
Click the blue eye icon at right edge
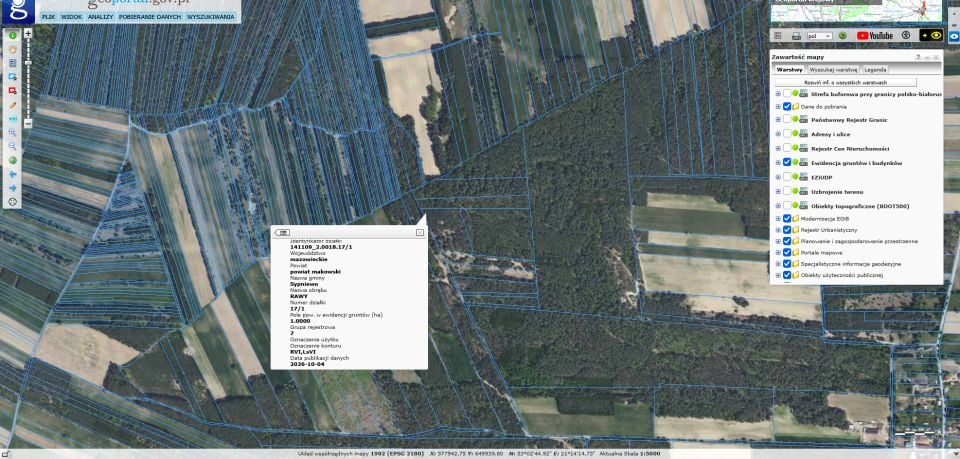coord(954,36)
